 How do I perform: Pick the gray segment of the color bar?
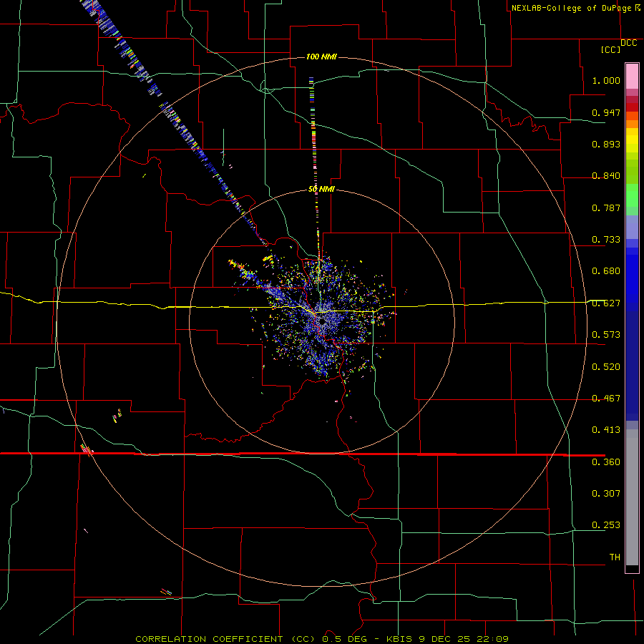point(632,497)
